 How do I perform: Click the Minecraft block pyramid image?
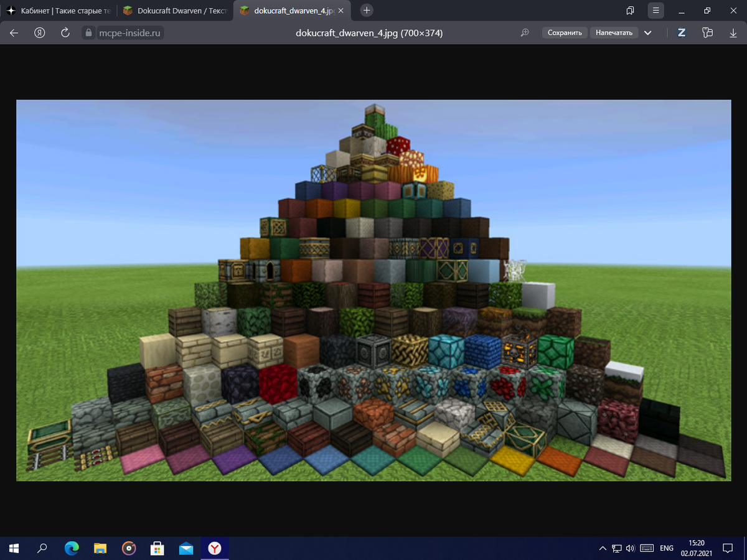tap(374, 290)
